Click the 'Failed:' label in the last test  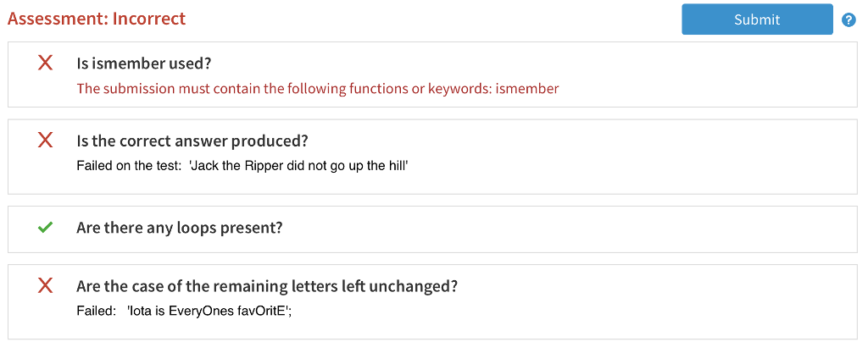(96, 311)
